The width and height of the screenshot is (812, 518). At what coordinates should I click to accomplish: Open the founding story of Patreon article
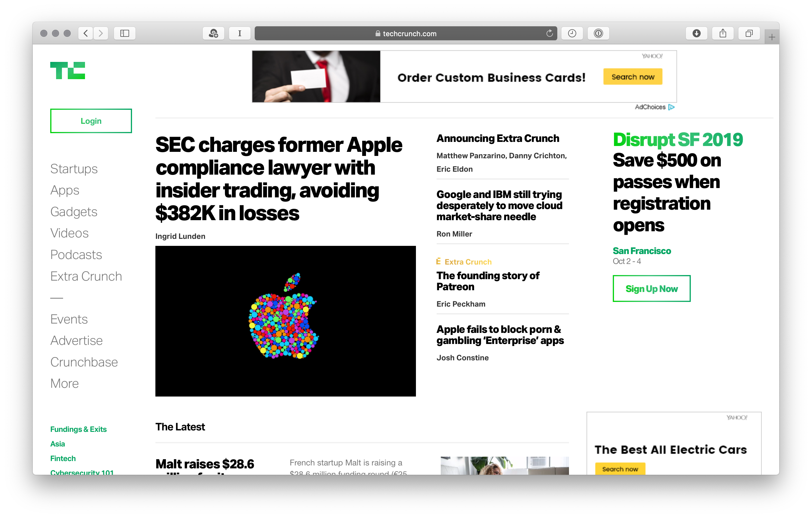(487, 281)
